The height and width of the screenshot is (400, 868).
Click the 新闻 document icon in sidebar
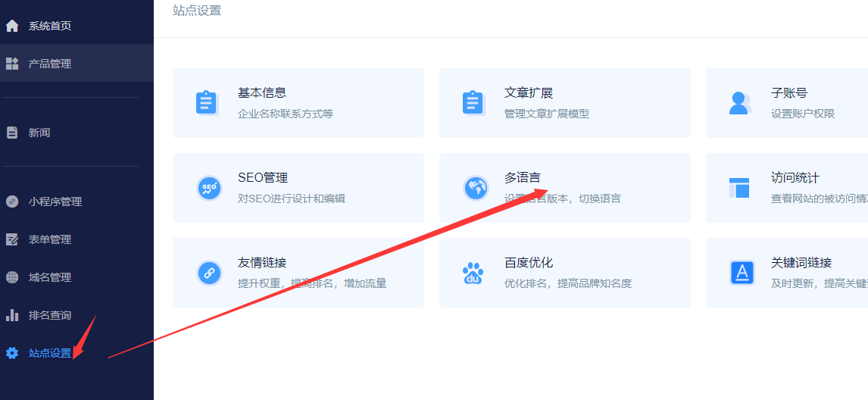click(x=12, y=133)
